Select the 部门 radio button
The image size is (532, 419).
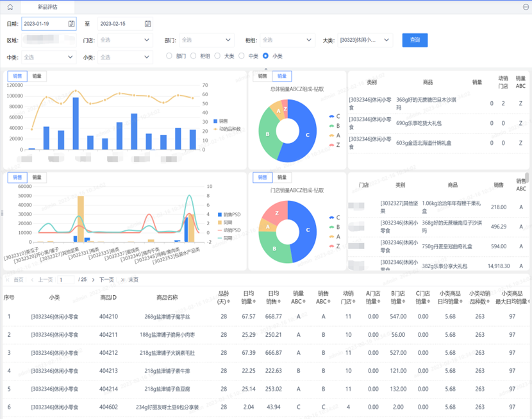pos(170,56)
